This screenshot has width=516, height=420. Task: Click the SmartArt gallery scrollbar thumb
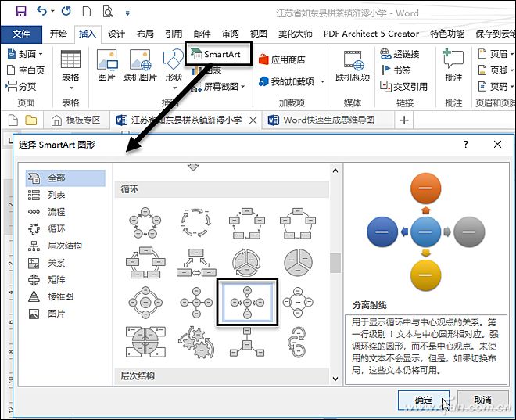[335, 263]
